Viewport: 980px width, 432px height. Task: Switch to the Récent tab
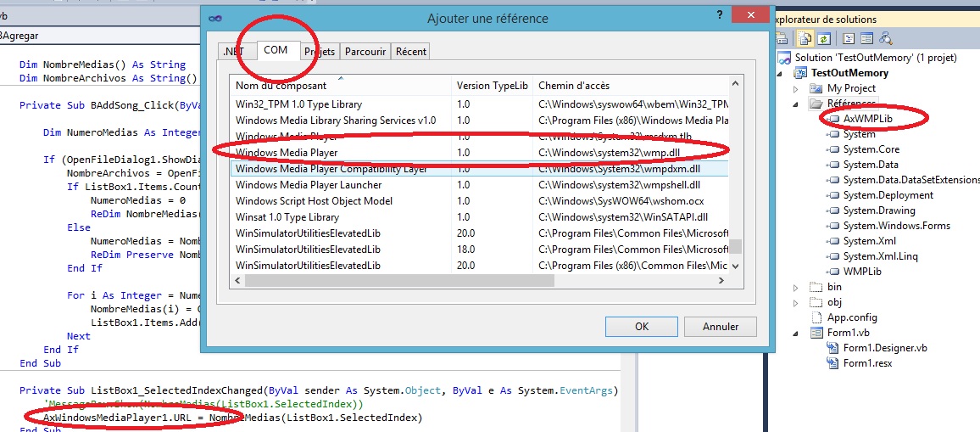click(411, 51)
